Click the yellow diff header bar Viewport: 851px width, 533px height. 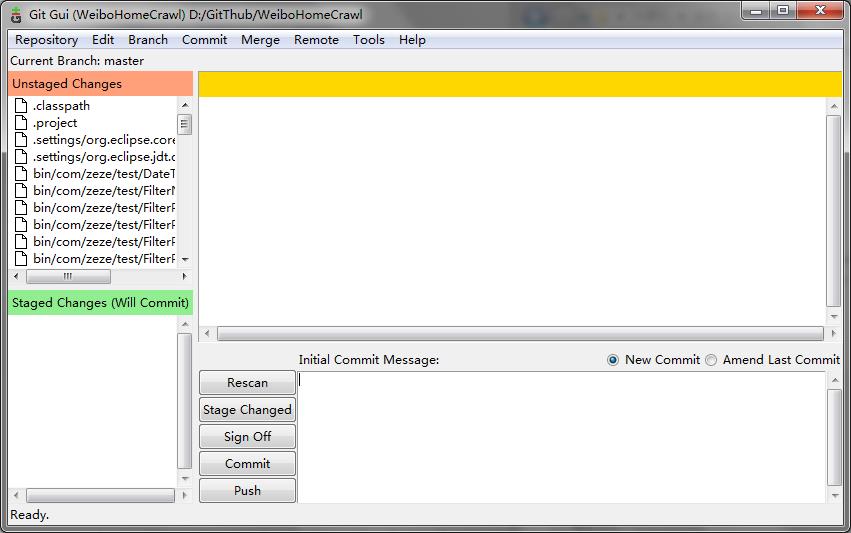pos(520,84)
